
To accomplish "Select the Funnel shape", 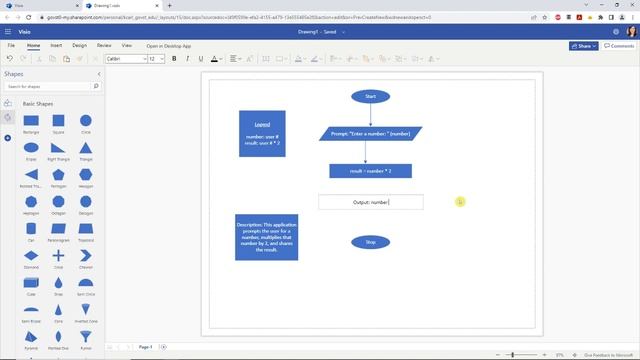I will pyautogui.click(x=86, y=336).
